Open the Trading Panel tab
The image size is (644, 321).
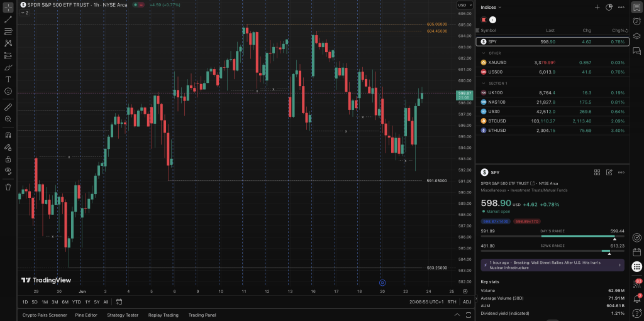click(202, 315)
